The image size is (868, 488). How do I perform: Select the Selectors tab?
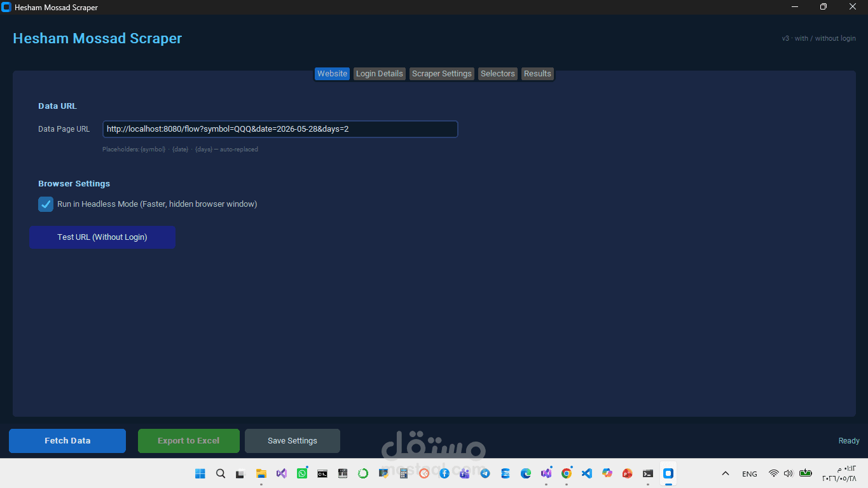pyautogui.click(x=498, y=74)
